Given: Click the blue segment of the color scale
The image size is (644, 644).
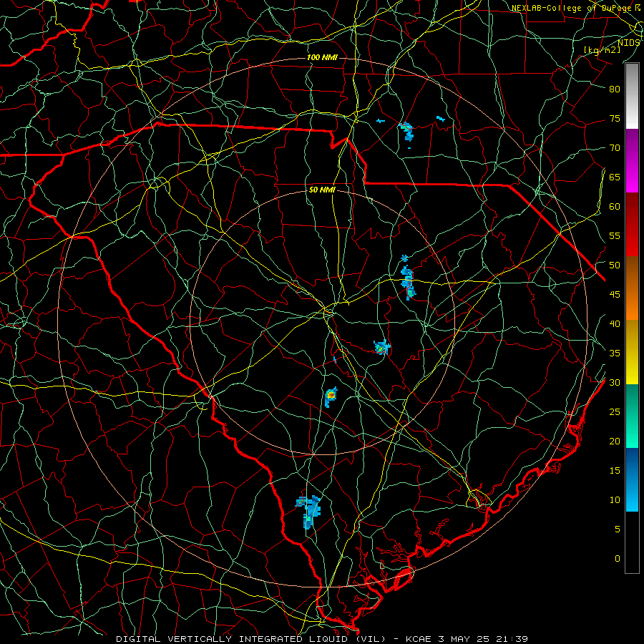Looking at the screenshot, I should [632, 479].
